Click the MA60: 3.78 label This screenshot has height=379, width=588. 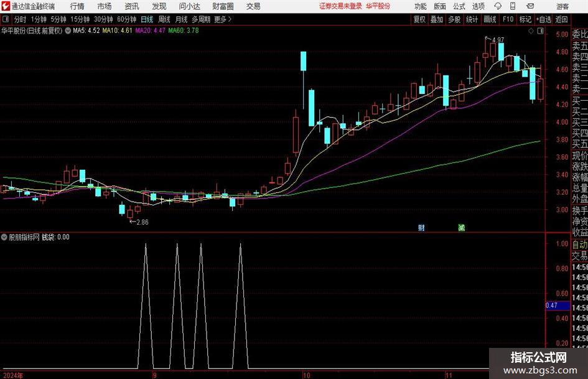coord(184,30)
